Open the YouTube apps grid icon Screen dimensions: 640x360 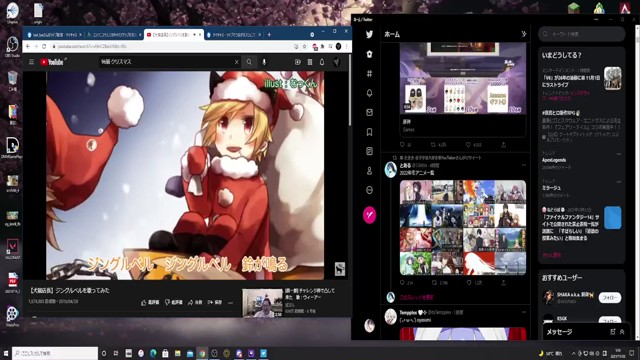(310, 62)
